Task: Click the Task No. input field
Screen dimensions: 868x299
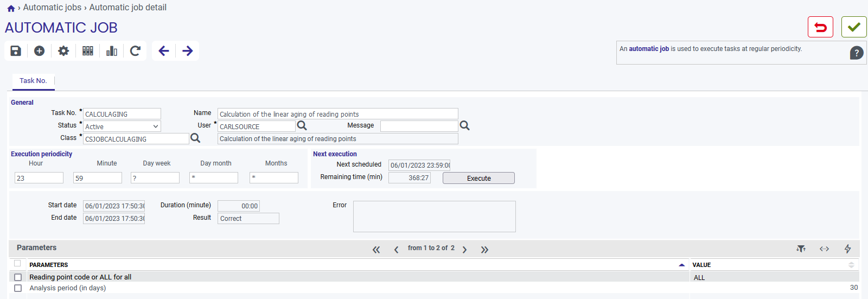Action: 122,114
